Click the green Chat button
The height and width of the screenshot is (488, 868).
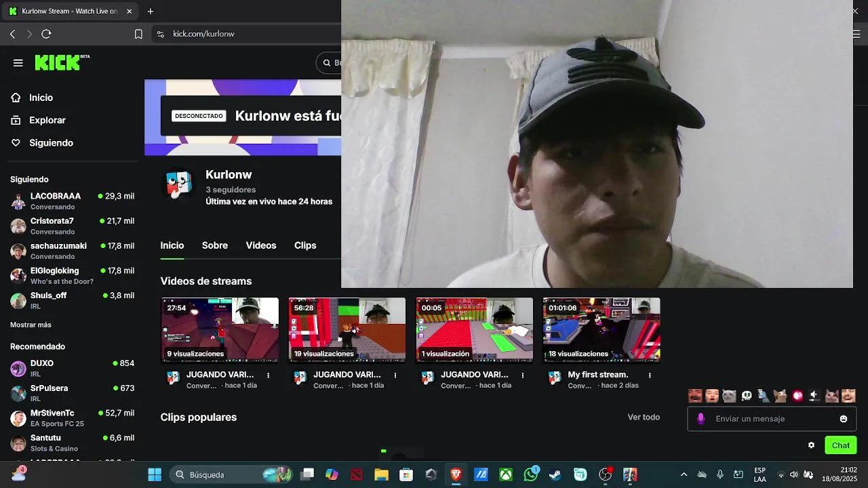pos(841,445)
